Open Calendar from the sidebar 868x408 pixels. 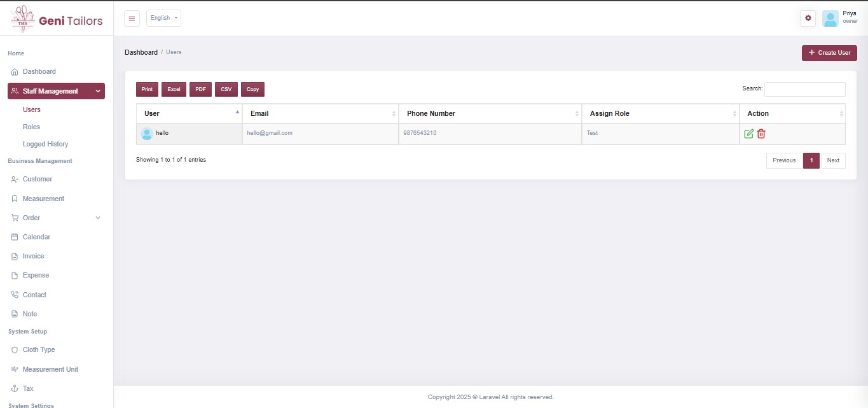point(36,237)
